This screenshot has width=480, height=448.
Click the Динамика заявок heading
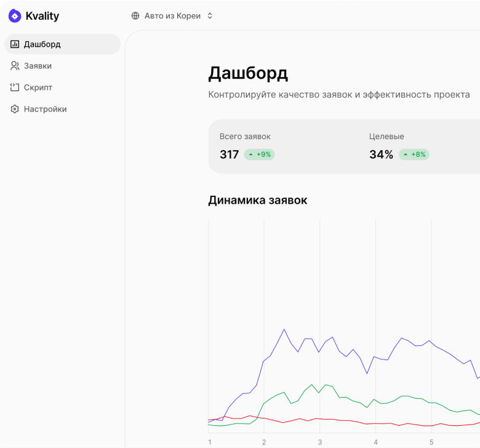pyautogui.click(x=258, y=200)
